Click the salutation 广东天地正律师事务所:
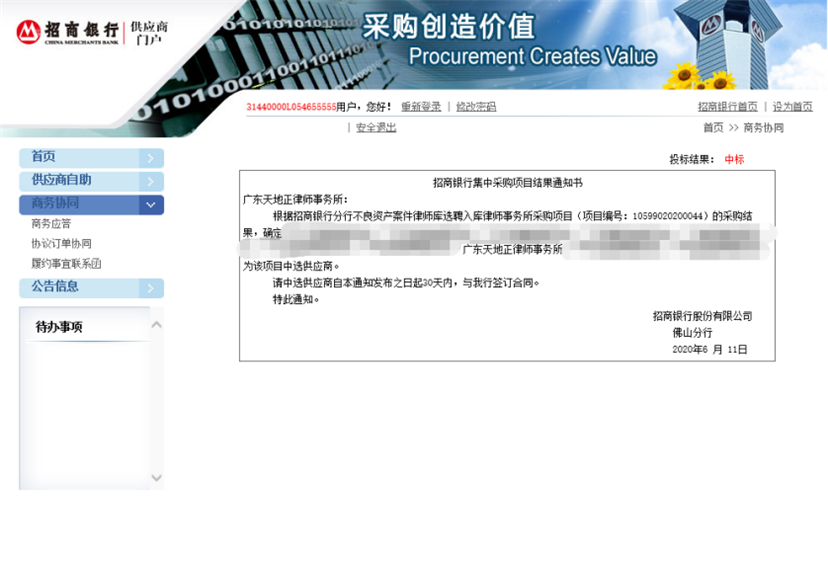 point(295,200)
